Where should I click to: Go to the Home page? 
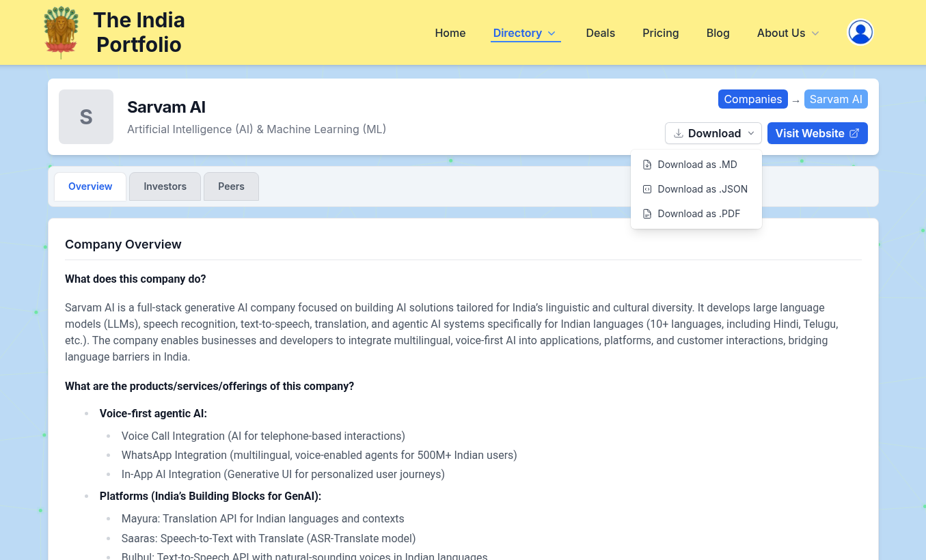point(450,33)
